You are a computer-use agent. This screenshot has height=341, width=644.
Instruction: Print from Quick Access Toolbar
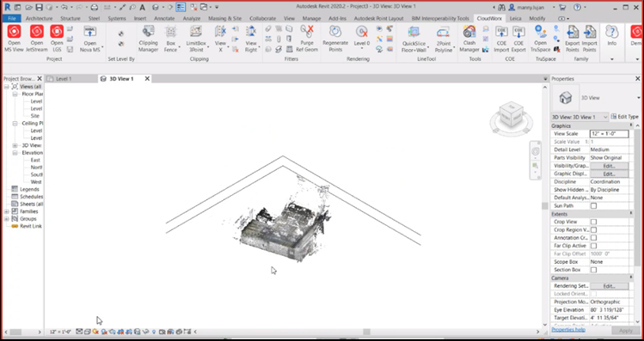[94, 7]
